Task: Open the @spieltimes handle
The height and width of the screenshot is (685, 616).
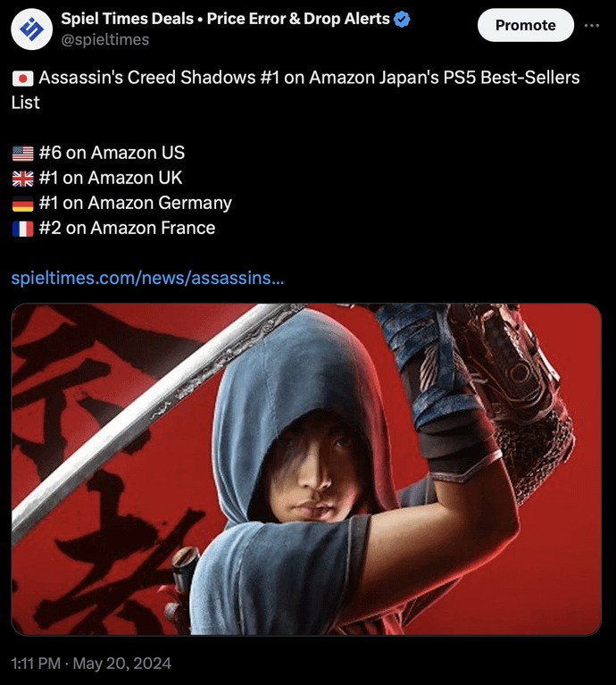Action: [x=105, y=40]
